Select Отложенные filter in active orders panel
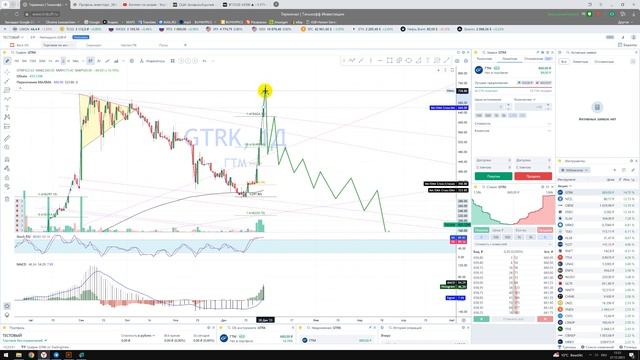Viewport: 640px width, 360px height. (x=604, y=62)
